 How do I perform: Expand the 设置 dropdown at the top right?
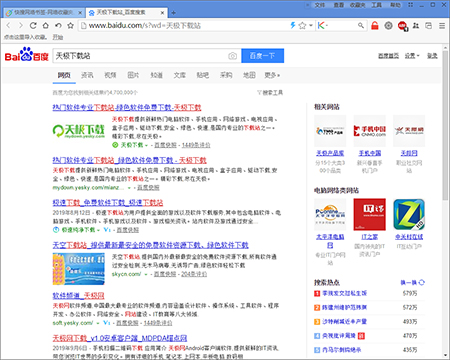pyautogui.click(x=412, y=56)
